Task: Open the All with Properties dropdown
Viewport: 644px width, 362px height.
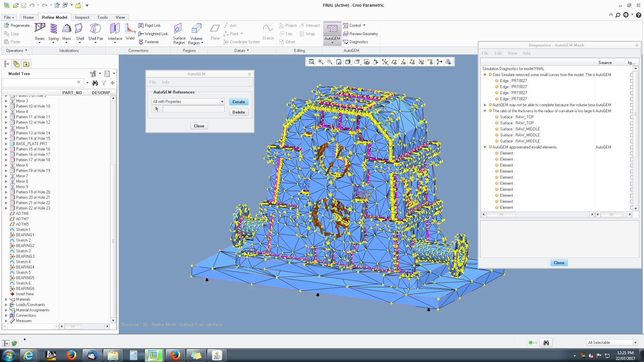Action: 222,102
